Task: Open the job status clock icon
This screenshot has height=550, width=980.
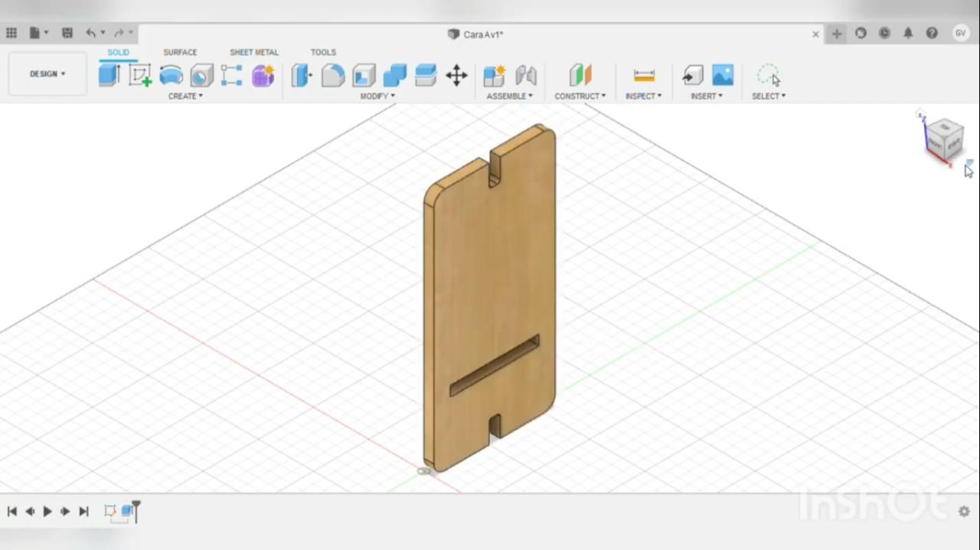Action: pos(884,34)
